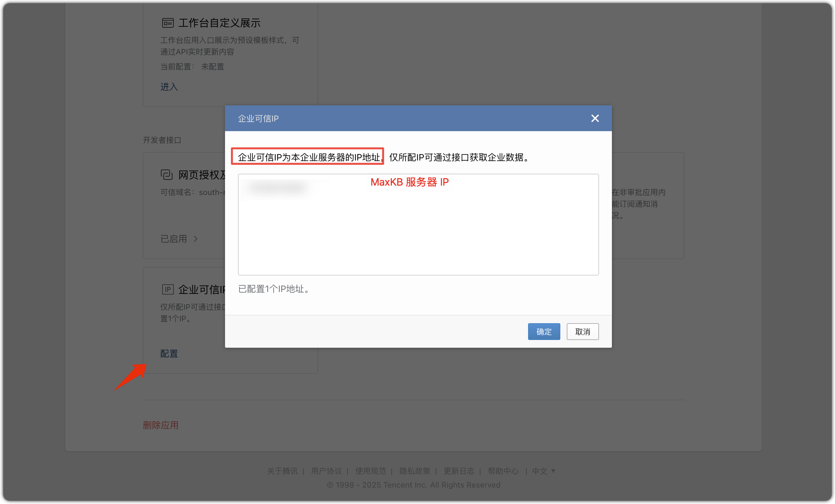Open the 关于腾讯 footer link

coord(282,471)
